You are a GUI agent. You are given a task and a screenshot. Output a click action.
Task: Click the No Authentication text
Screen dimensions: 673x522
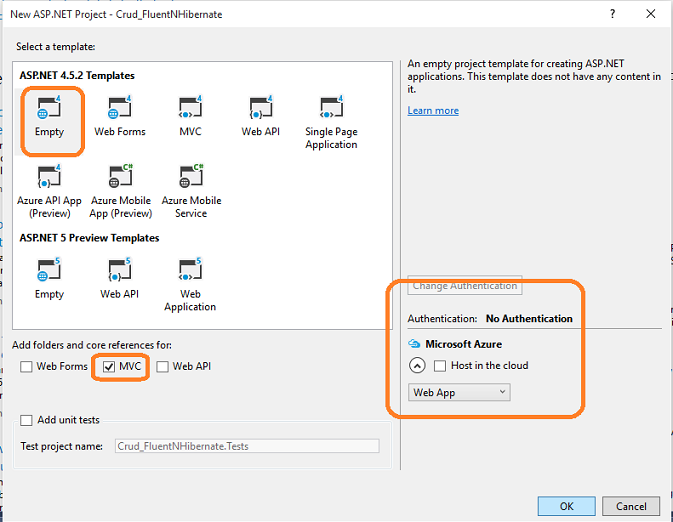click(529, 319)
